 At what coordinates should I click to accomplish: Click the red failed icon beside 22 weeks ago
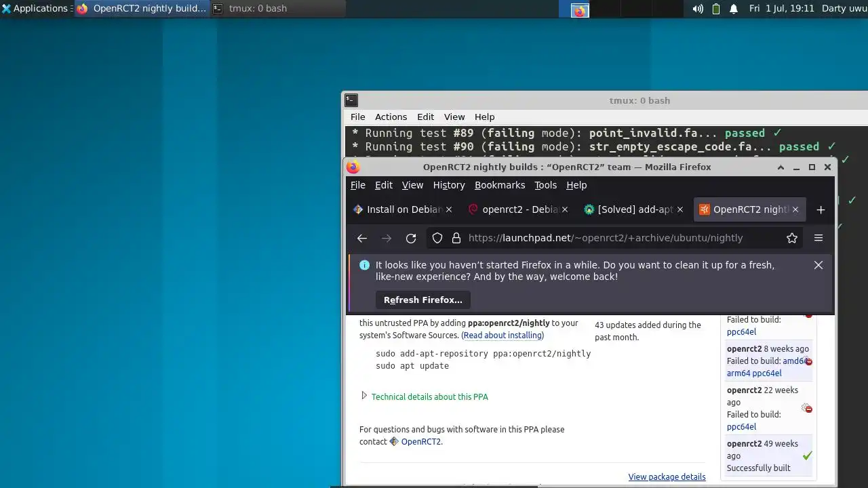coord(807,408)
